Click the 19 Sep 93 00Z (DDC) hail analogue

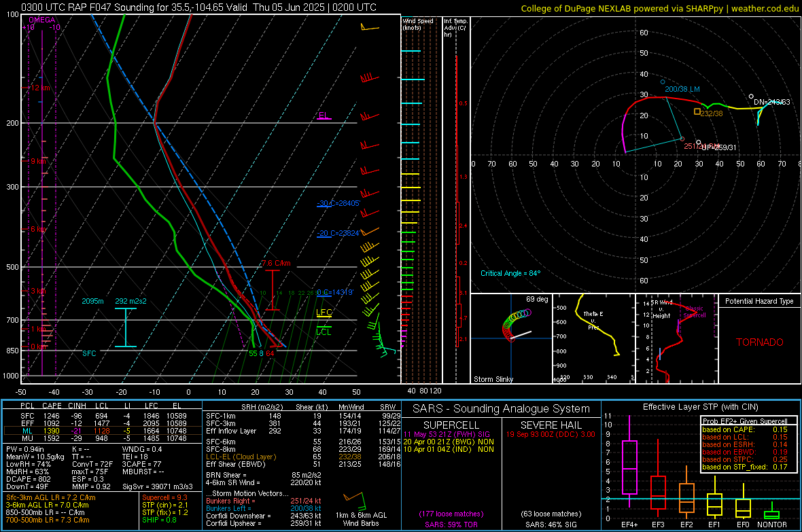551,434
